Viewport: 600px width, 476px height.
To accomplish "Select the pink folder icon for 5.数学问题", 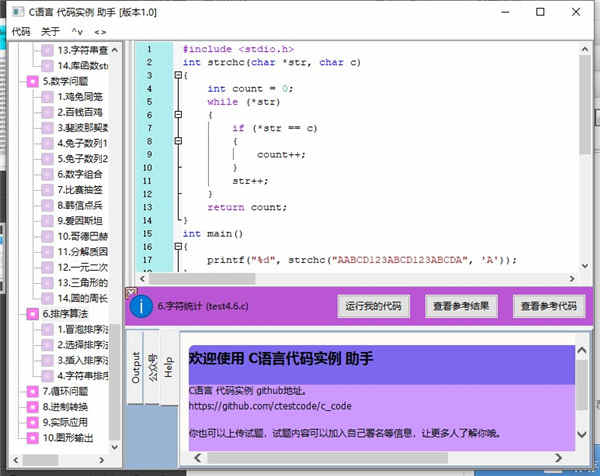I will pos(33,82).
